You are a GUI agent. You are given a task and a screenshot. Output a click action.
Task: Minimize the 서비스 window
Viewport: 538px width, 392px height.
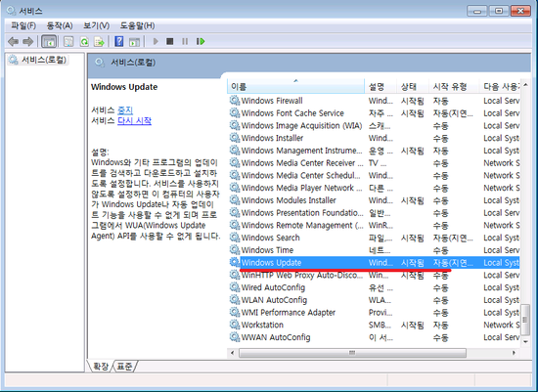477,11
